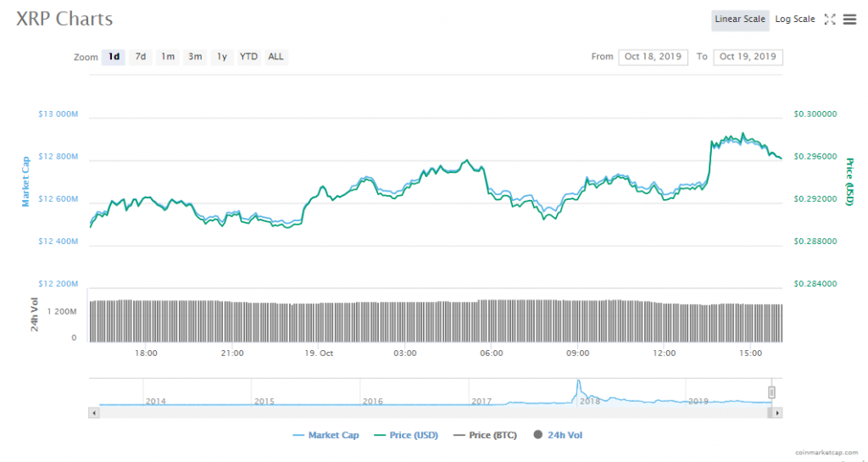Click the 2015 label in navigator

pos(264,401)
